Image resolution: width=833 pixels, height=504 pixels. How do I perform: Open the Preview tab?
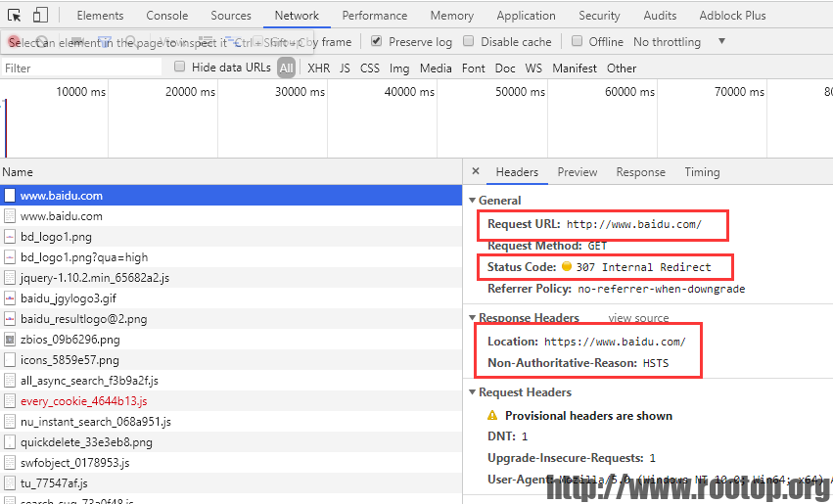click(x=577, y=172)
